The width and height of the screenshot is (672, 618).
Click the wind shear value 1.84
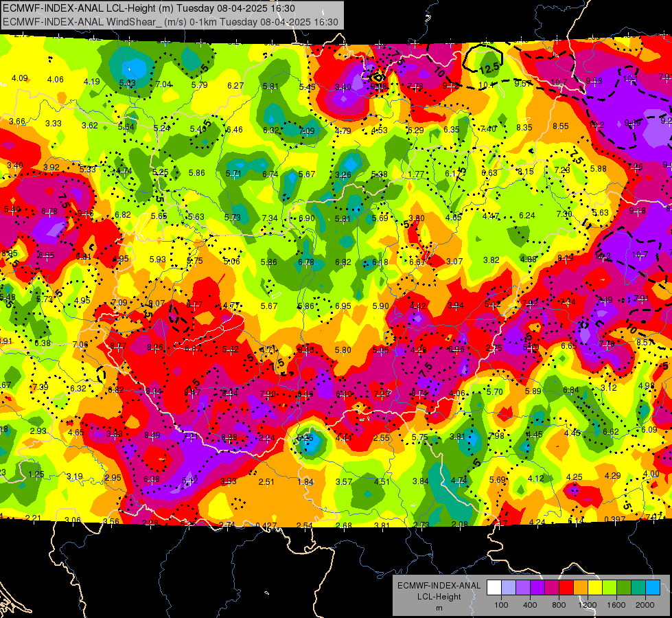pyautogui.click(x=305, y=482)
